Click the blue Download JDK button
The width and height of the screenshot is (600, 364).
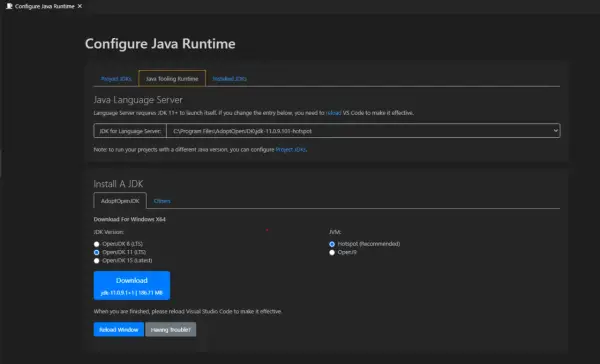132,286
